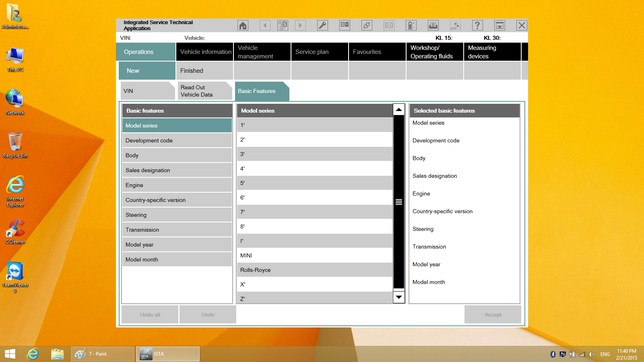This screenshot has width=644, height=362.
Task: Select the Finished sub-tab
Action: coord(204,71)
